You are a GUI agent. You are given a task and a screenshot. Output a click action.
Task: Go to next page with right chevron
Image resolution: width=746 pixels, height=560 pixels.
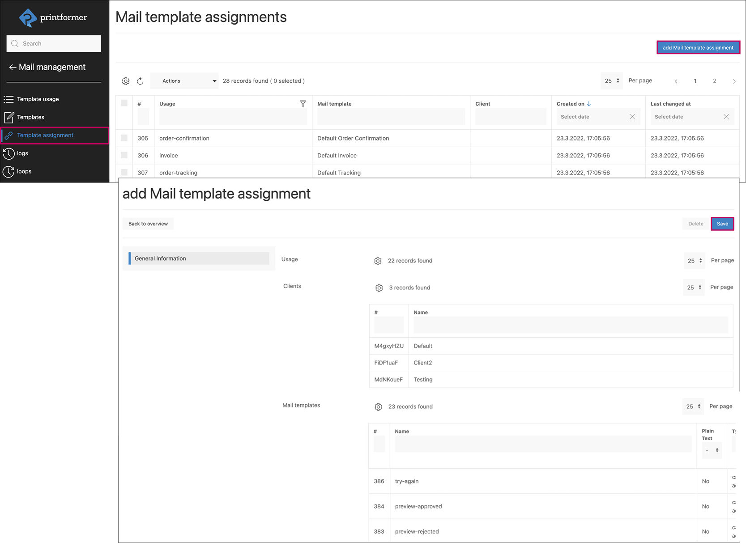click(734, 81)
